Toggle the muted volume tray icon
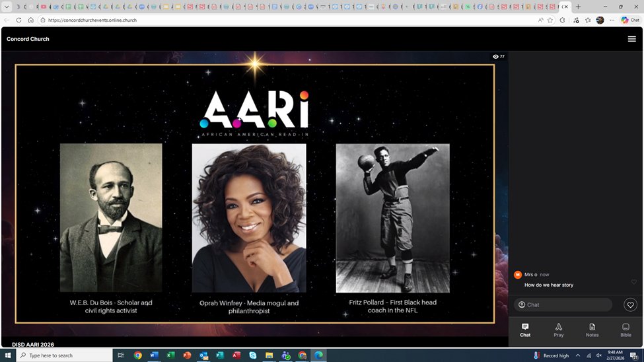Viewport: 644px width, 362px height. 599,355
